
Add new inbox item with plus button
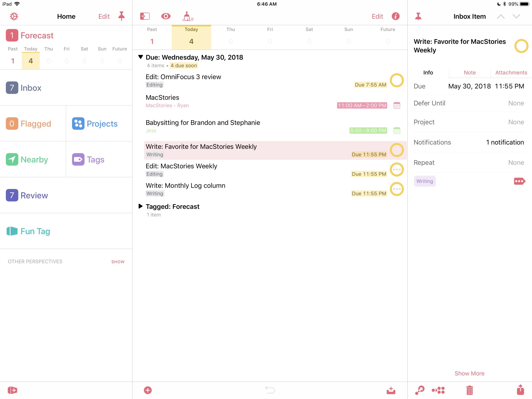(148, 390)
